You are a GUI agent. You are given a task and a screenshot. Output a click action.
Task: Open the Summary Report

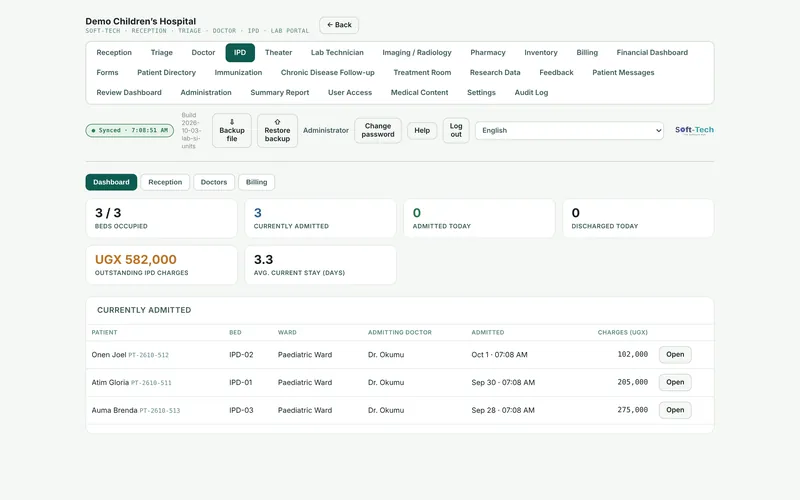(x=280, y=92)
